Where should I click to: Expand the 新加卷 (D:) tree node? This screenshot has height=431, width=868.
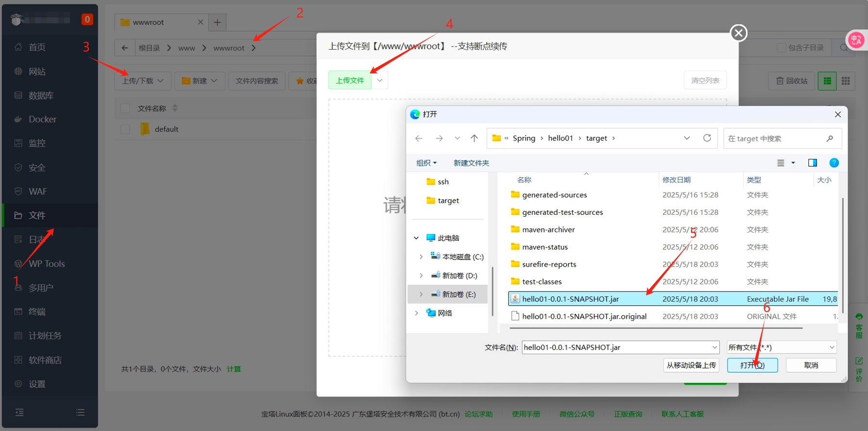pos(421,276)
